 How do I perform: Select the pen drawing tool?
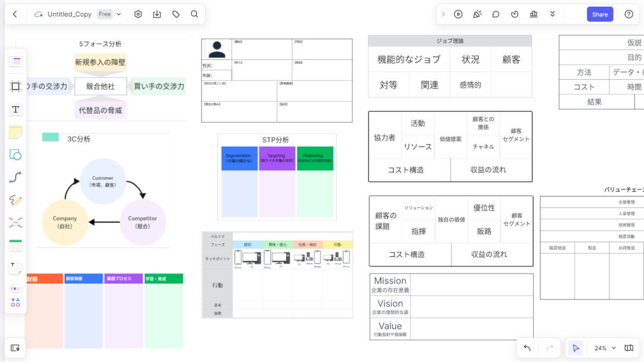[x=15, y=200]
